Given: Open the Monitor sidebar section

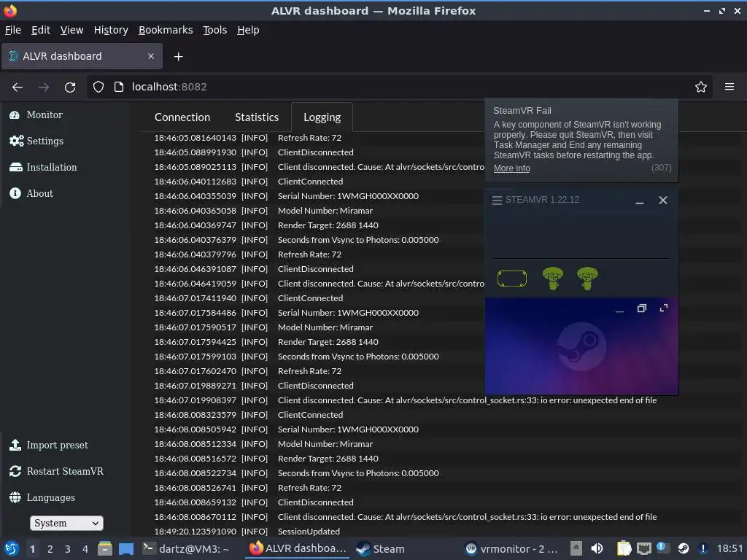Looking at the screenshot, I should tap(36, 114).
